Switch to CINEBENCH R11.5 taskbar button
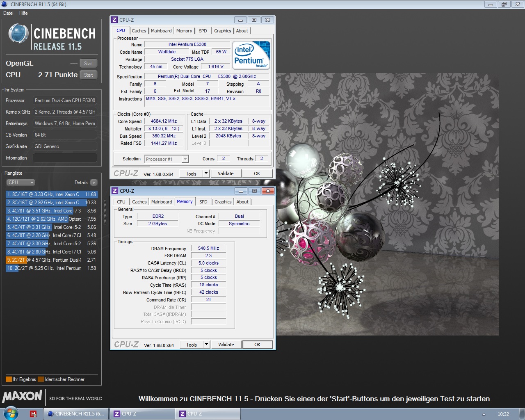This screenshot has height=420, width=525. tap(76, 414)
